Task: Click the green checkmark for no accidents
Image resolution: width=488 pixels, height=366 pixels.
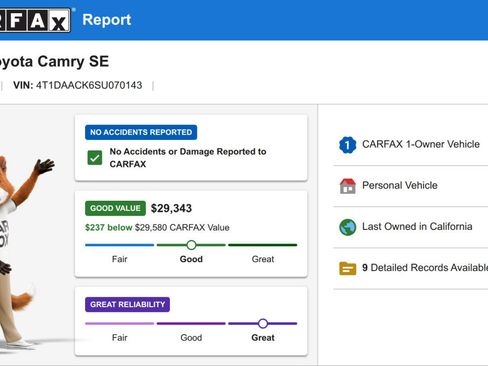Action: click(x=95, y=158)
